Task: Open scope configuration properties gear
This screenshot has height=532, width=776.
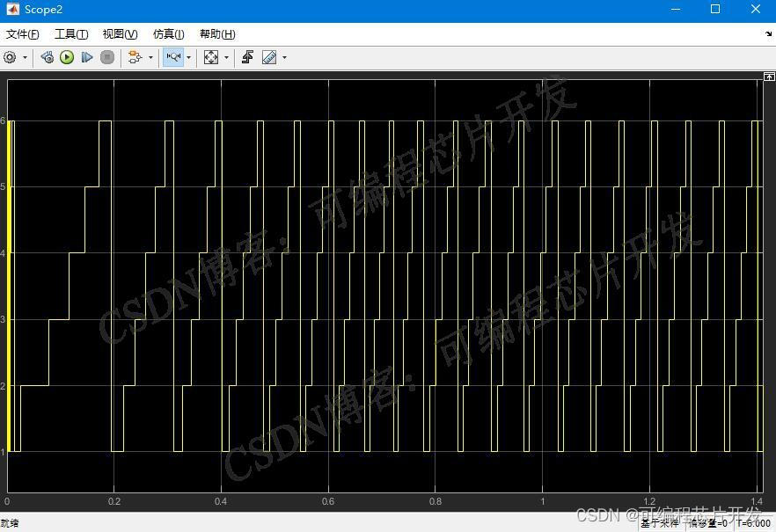Action: coord(10,57)
